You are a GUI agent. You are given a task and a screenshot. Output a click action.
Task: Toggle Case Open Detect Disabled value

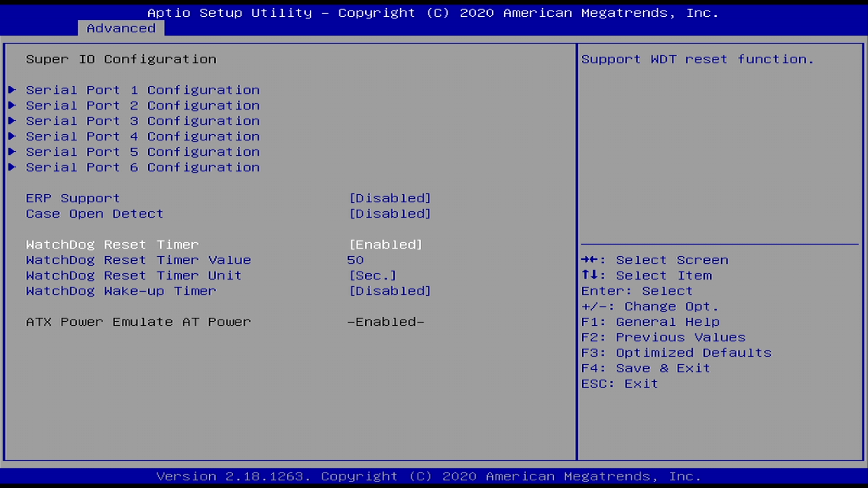(390, 214)
